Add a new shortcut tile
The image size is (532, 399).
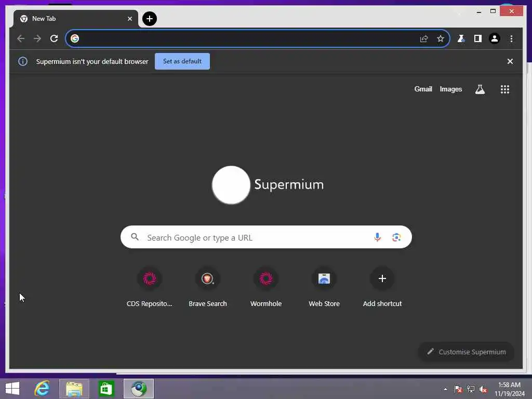pos(382,288)
